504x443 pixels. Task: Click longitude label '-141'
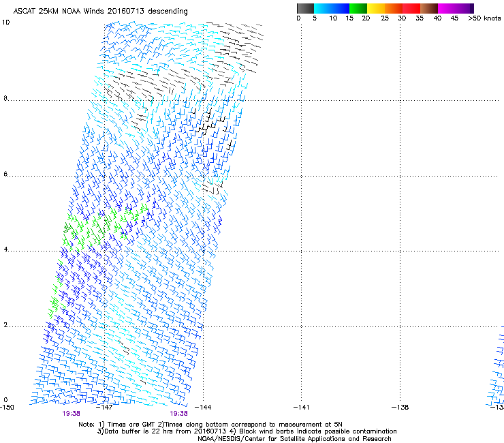click(x=302, y=408)
